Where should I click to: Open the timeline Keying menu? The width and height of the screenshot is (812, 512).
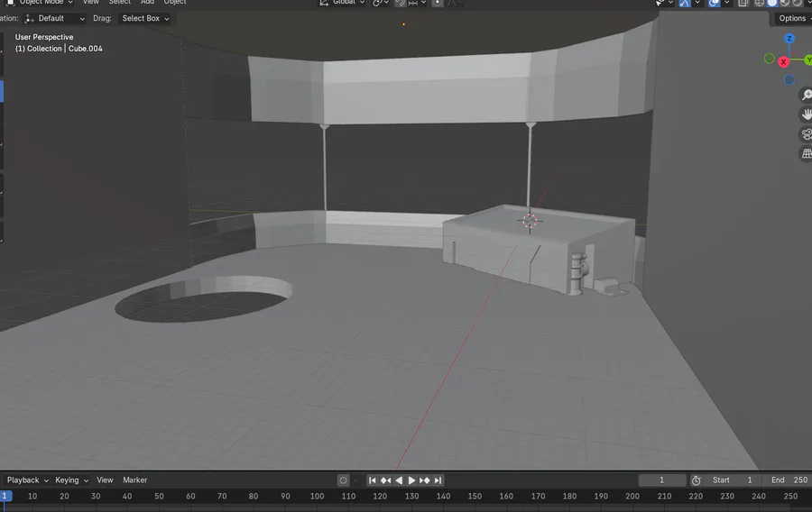(x=71, y=480)
